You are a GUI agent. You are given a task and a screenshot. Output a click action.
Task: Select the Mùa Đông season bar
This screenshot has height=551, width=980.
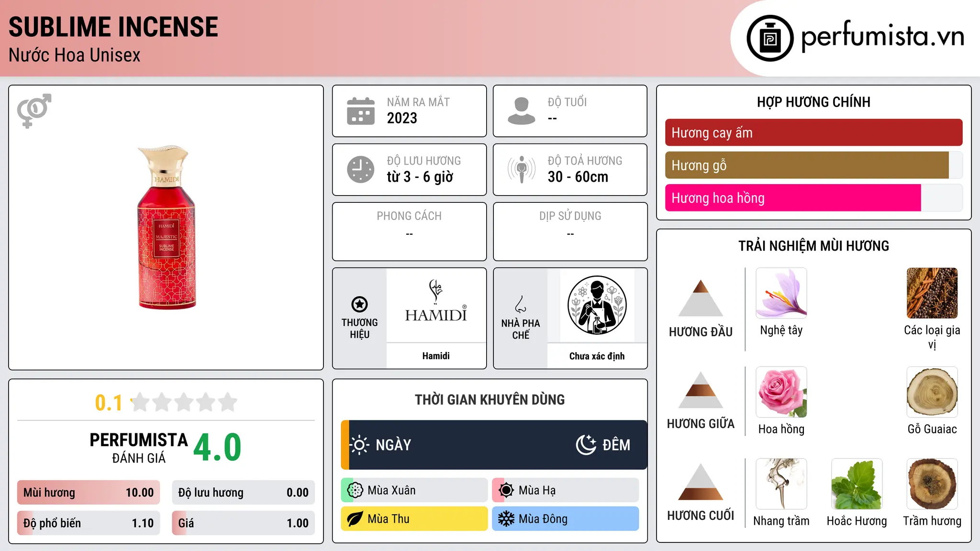tap(566, 519)
